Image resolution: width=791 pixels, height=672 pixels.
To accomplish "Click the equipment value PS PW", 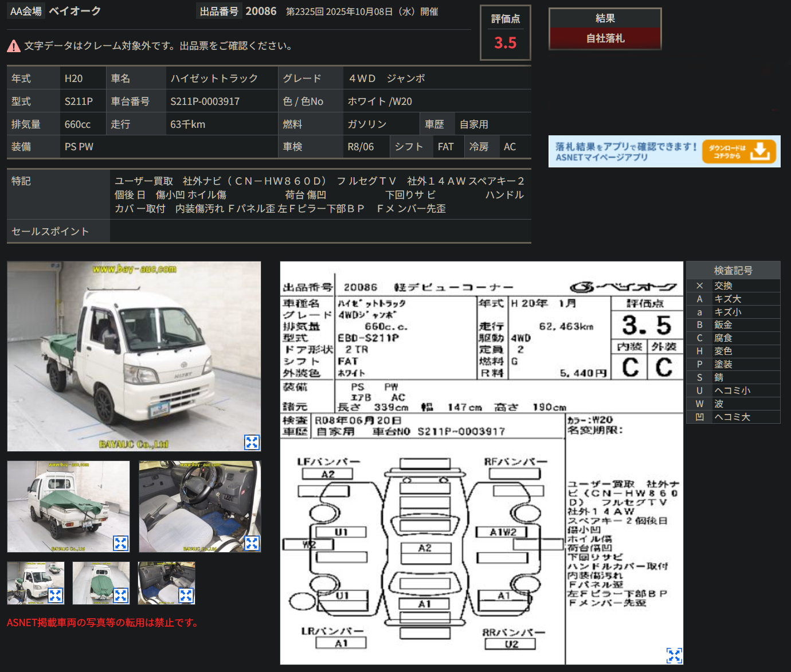I will click(79, 147).
